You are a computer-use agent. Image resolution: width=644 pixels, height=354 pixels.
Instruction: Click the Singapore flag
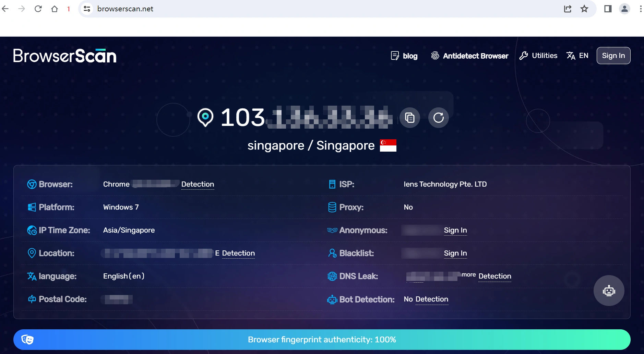point(388,145)
